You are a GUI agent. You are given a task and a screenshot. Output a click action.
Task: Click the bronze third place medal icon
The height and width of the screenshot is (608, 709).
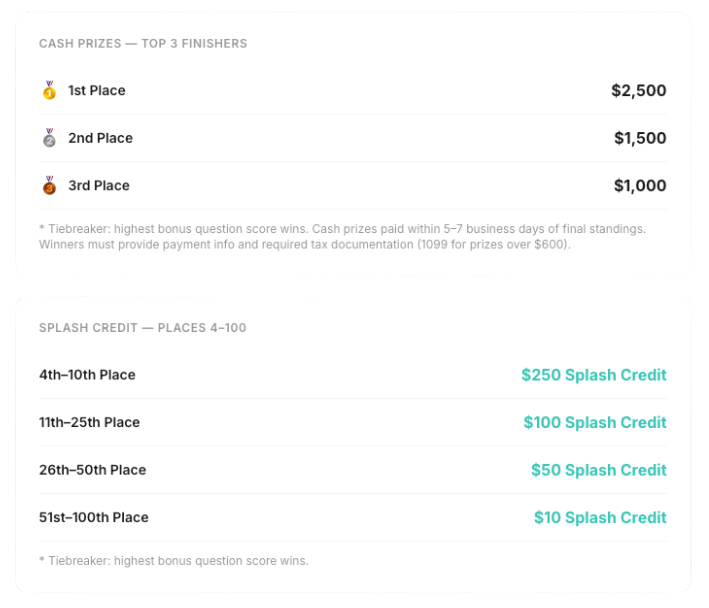[x=49, y=185]
